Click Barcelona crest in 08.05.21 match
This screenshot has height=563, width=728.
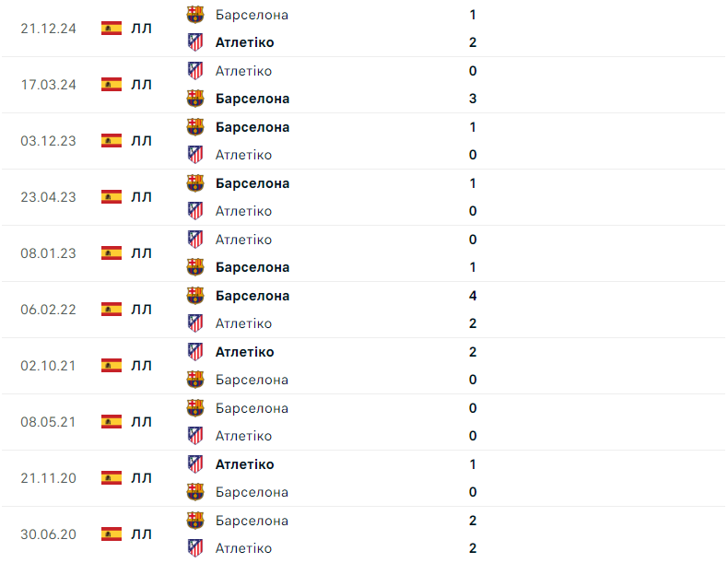195,407
